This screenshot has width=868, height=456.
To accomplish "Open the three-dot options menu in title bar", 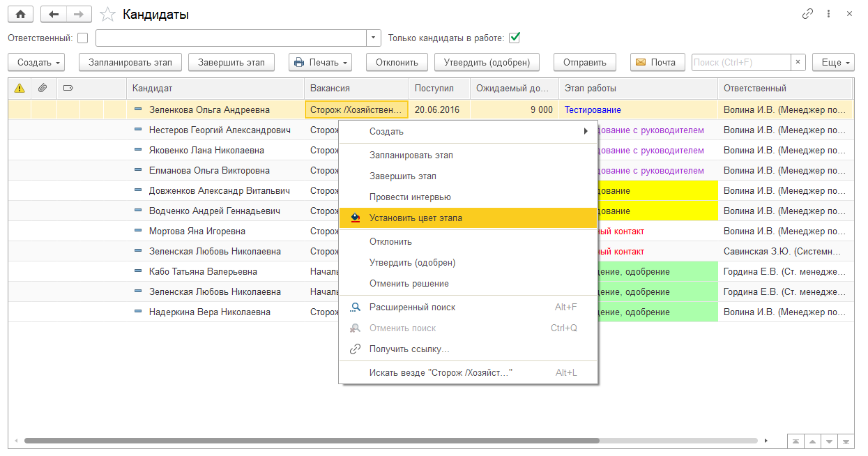I will point(828,14).
